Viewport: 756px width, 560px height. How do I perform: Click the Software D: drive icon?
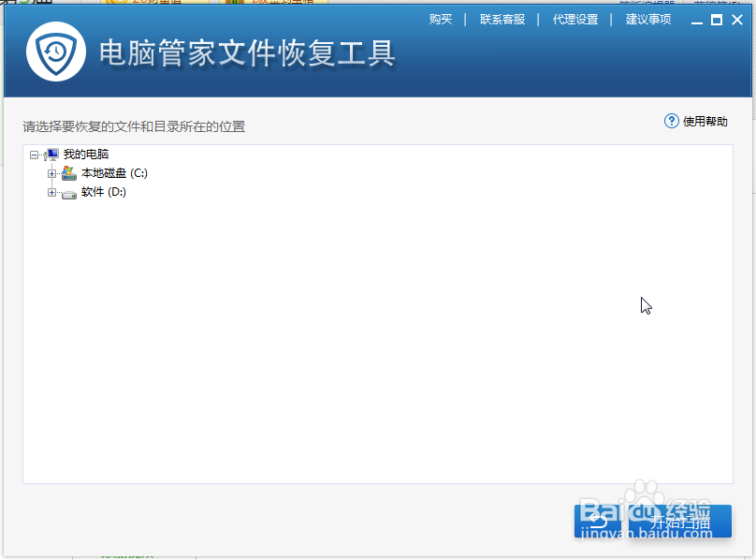point(69,194)
